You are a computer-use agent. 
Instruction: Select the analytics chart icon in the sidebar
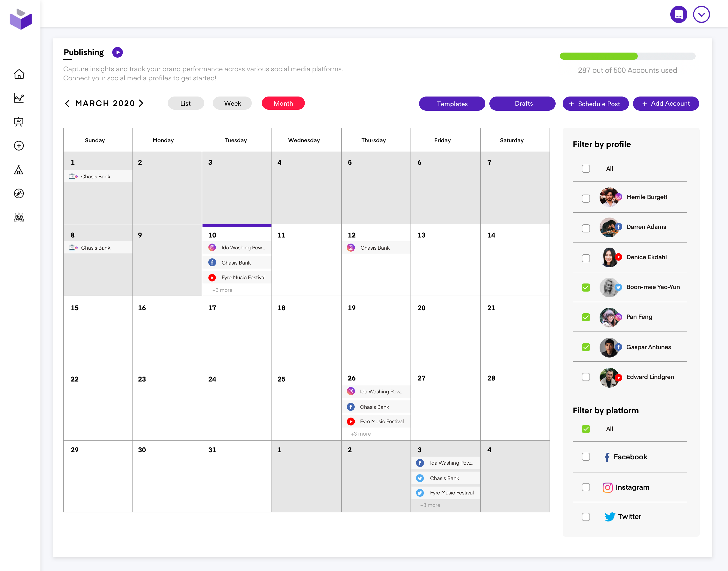click(x=19, y=98)
